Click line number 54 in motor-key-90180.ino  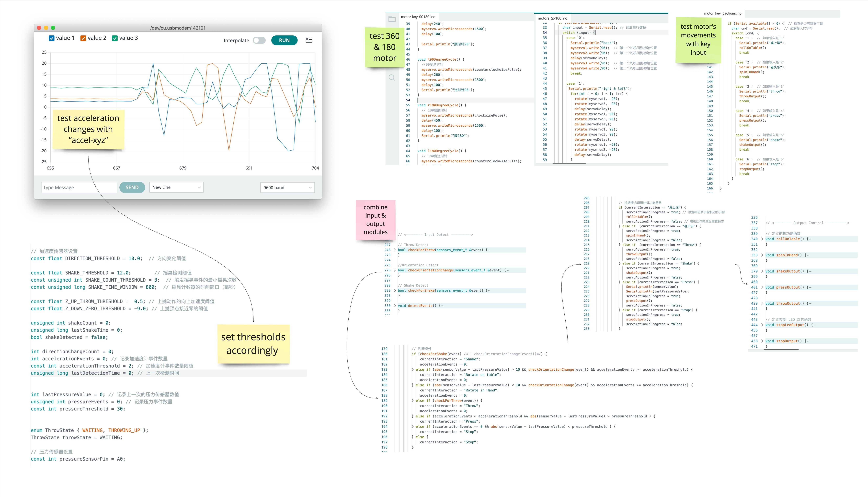point(408,100)
